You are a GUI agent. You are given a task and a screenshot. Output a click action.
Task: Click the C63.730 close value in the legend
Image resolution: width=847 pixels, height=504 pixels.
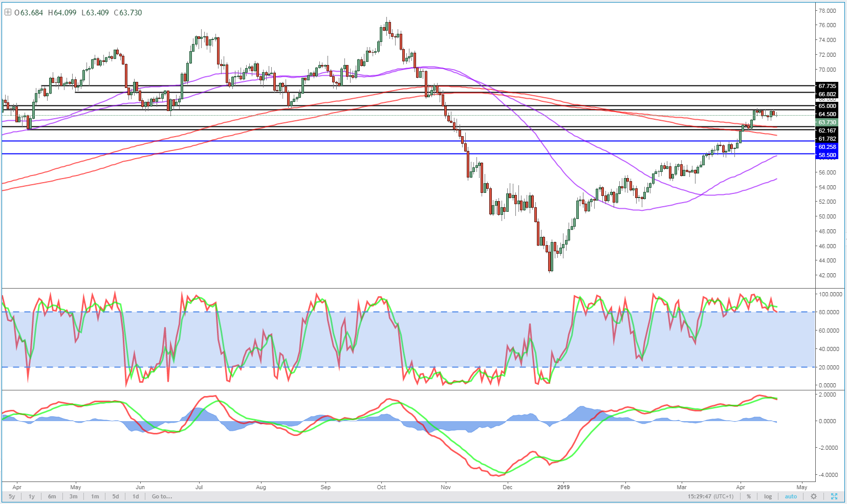(128, 12)
